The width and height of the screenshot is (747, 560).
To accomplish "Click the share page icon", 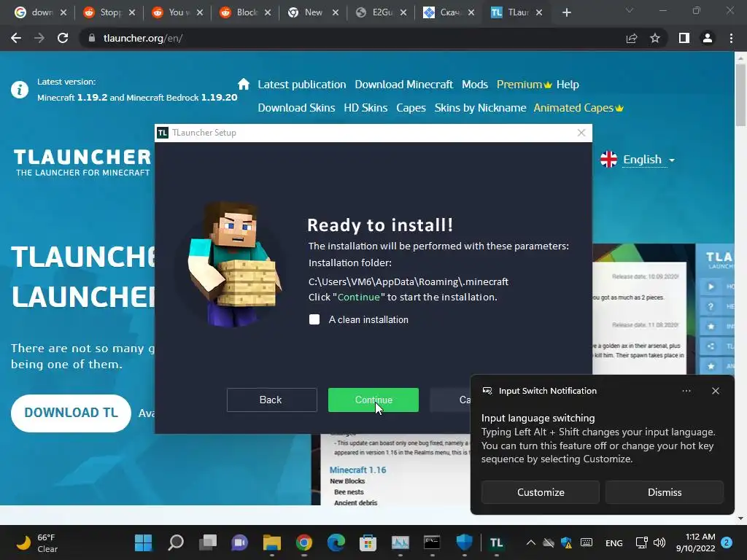I will [x=632, y=38].
